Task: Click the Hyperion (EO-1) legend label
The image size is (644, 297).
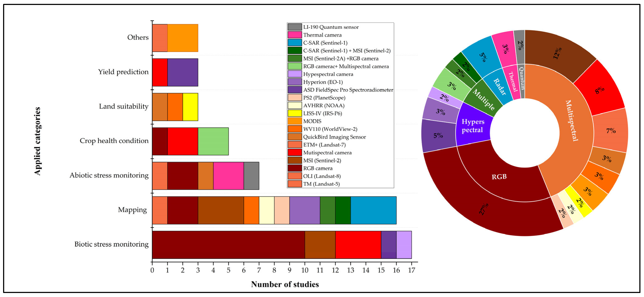Action: tap(323, 82)
